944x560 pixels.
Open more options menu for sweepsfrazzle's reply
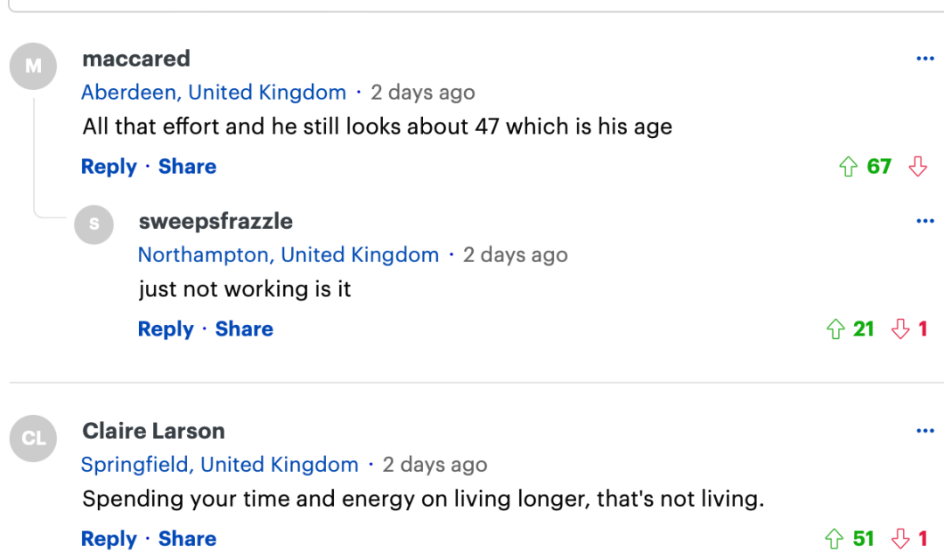coord(925,221)
